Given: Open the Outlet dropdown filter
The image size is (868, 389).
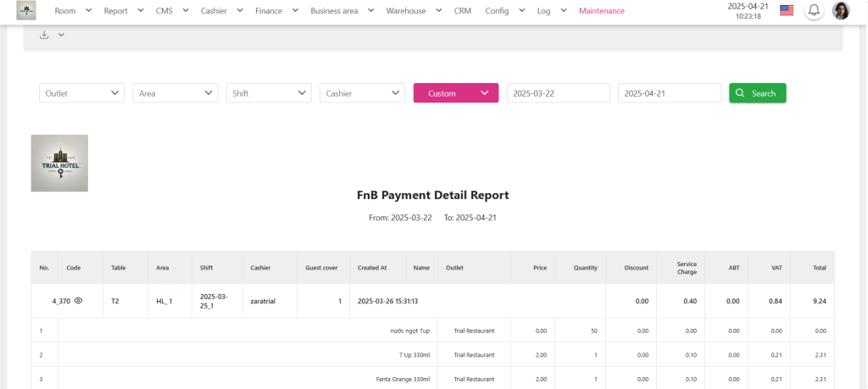Looking at the screenshot, I should [x=81, y=93].
